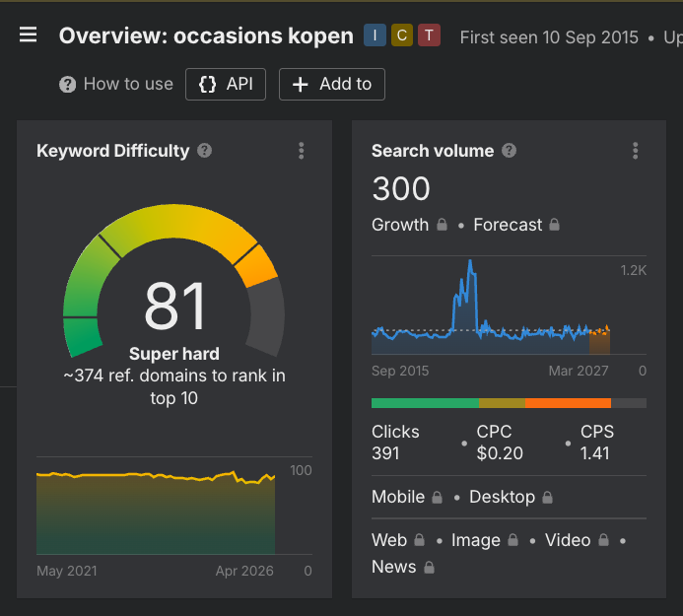Click the Add to button
This screenshot has width=683, height=616.
332,84
